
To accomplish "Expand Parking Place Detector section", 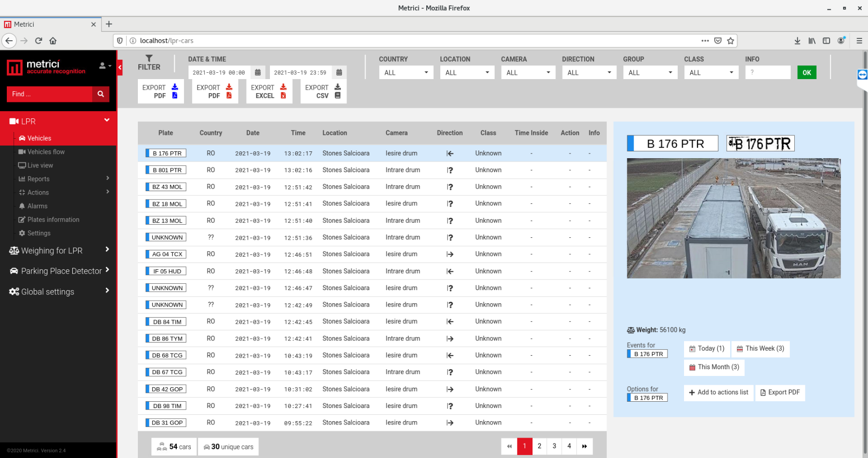I will click(58, 271).
